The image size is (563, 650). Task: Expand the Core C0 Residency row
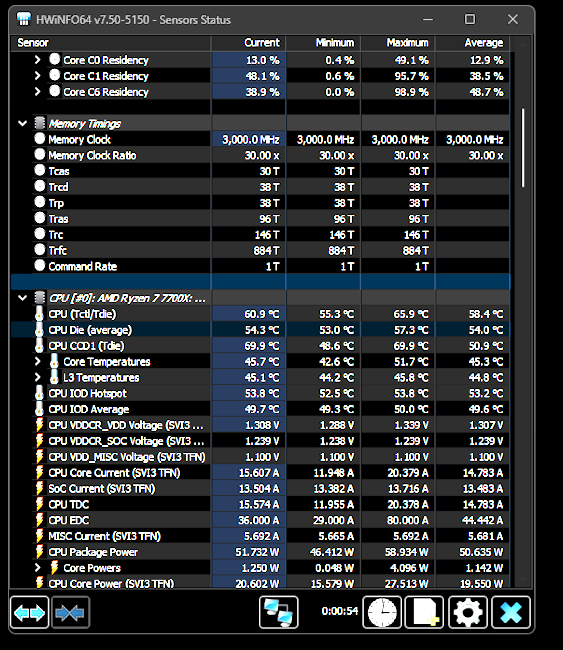[38, 60]
